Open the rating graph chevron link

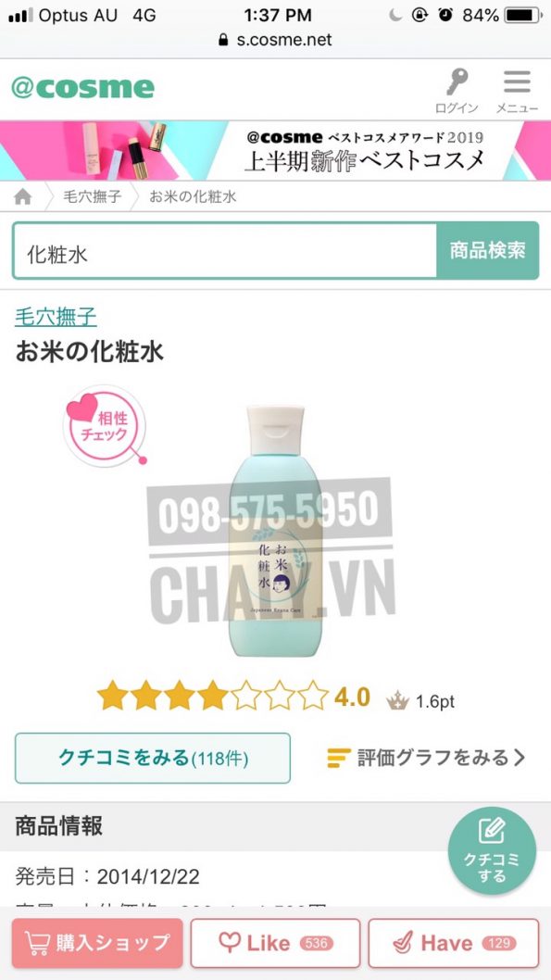(520, 758)
